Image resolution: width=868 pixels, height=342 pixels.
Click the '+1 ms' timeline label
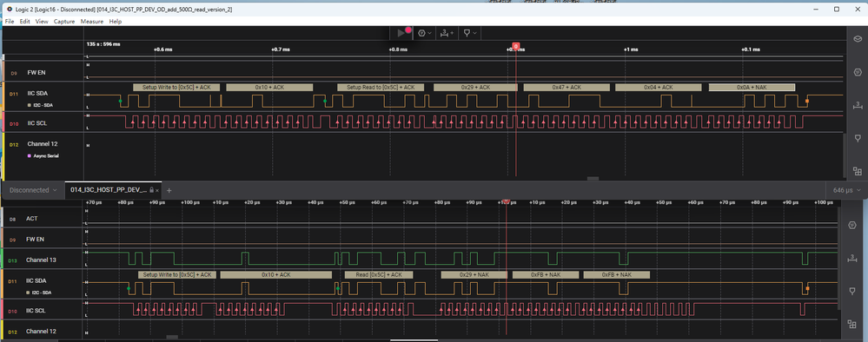point(631,49)
